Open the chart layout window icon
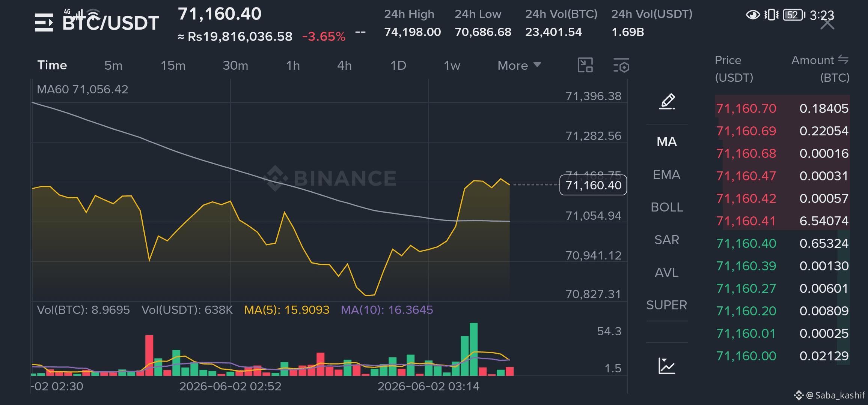Image resolution: width=868 pixels, height=405 pixels. tap(585, 65)
